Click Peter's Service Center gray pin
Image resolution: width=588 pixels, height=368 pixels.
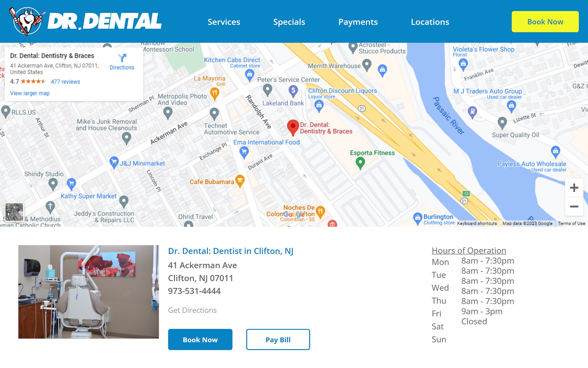pos(268,90)
